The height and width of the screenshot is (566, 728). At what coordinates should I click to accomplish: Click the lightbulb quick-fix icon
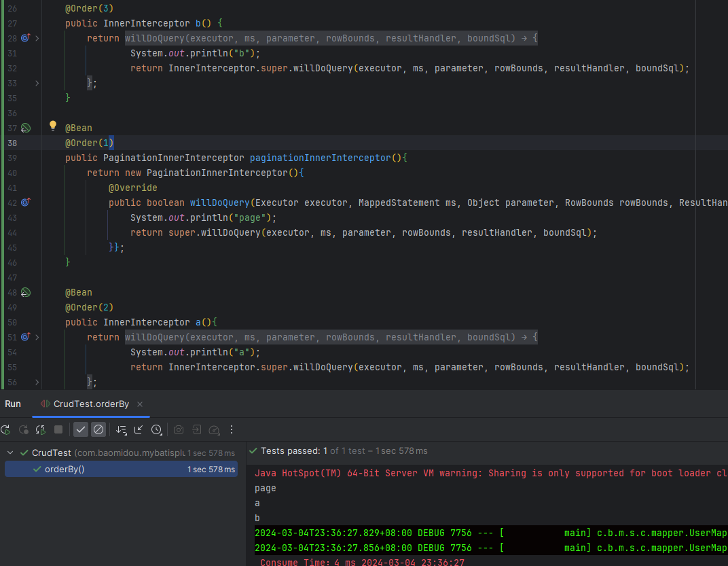click(53, 126)
